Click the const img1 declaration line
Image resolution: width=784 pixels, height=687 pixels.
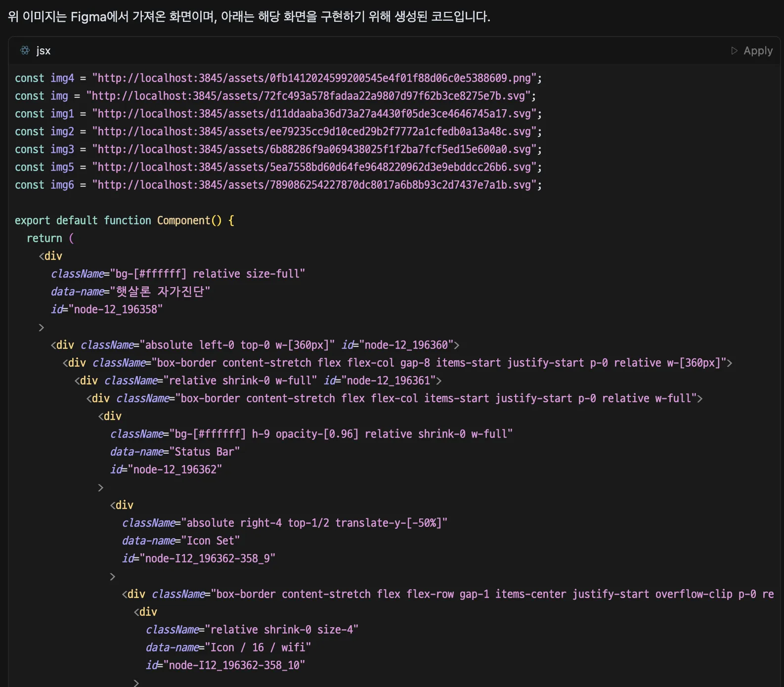pyautogui.click(x=278, y=114)
